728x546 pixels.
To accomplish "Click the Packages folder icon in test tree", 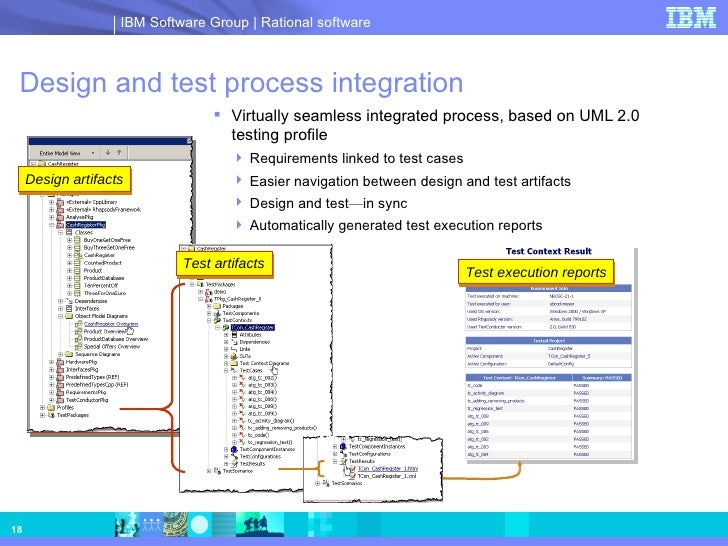I will pyautogui.click(x=217, y=306).
